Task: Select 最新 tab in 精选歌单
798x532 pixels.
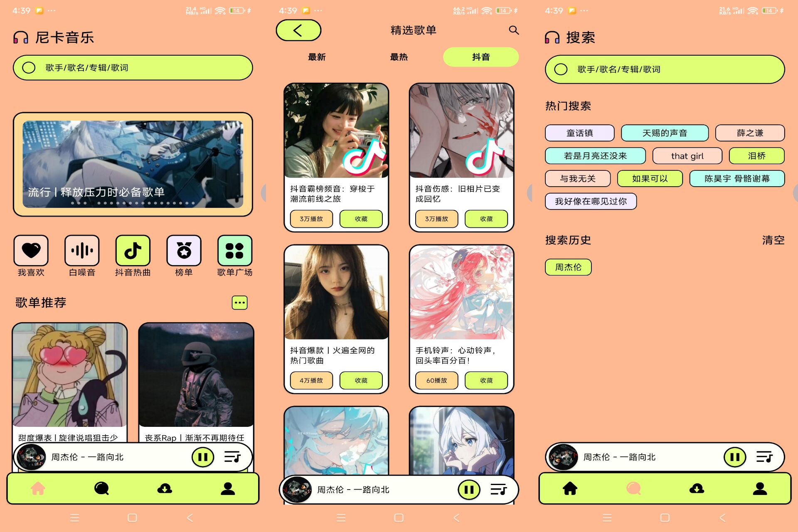Action: [314, 58]
